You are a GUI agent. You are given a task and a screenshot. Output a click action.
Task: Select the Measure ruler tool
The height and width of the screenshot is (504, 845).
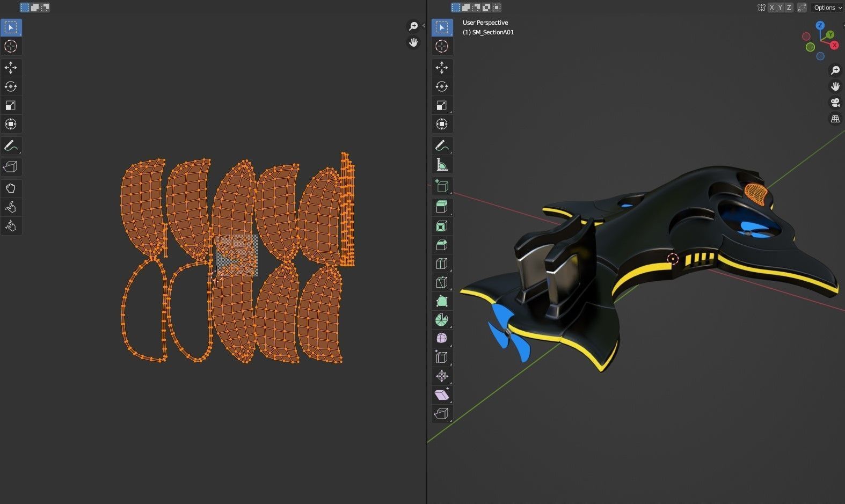tap(442, 164)
